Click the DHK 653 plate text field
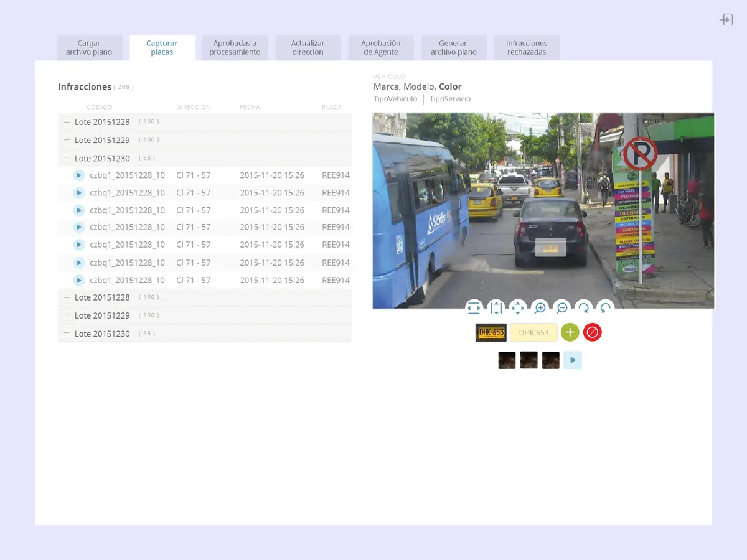This screenshot has width=747, height=560. (533, 332)
